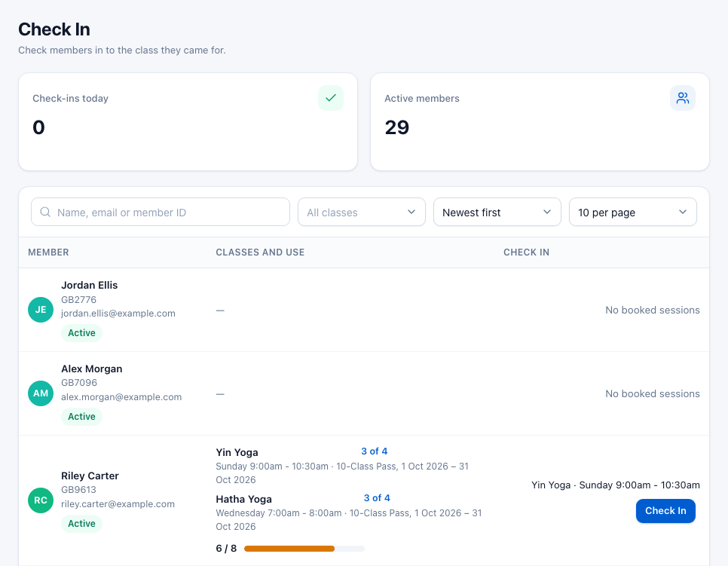Click member ID GB2776
Image resolution: width=728 pixels, height=566 pixels.
coord(78,299)
